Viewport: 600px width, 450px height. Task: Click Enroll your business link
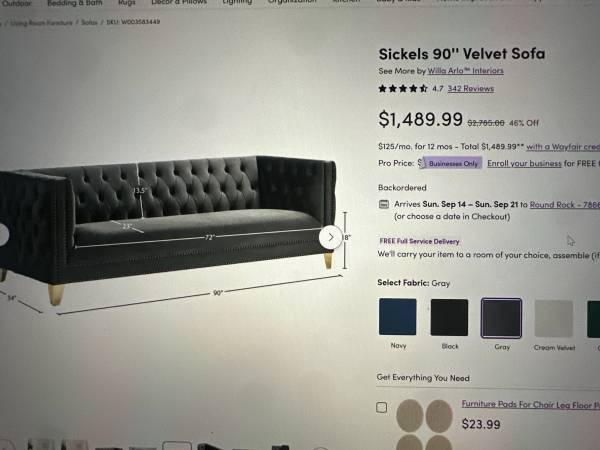point(524,163)
